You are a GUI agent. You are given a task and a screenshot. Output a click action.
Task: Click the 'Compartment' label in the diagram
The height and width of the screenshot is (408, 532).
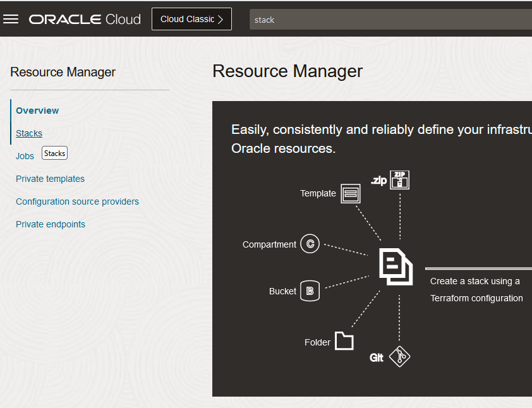pyautogui.click(x=269, y=244)
